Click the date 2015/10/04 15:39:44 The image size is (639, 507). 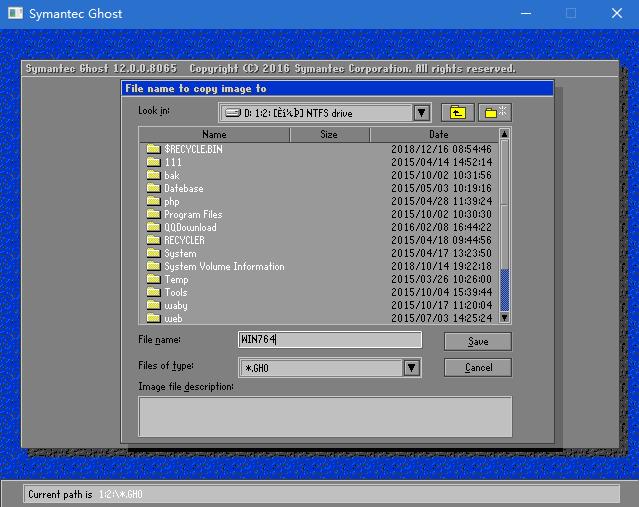[x=441, y=292]
